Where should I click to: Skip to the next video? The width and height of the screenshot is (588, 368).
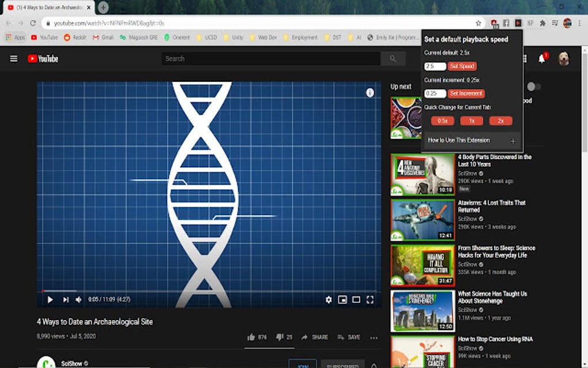coord(65,299)
